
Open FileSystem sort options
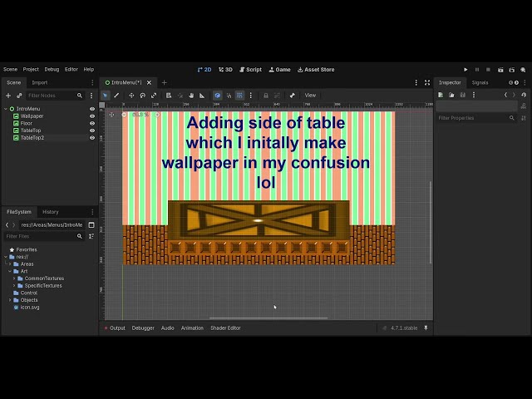point(91,236)
